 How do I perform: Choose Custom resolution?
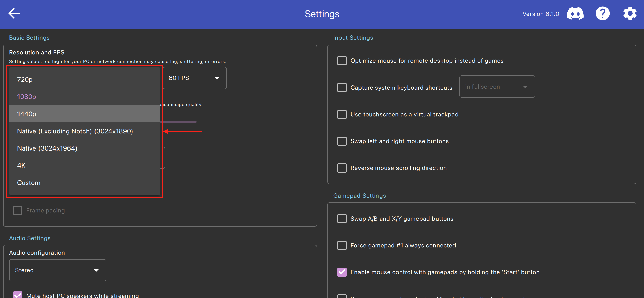29,183
